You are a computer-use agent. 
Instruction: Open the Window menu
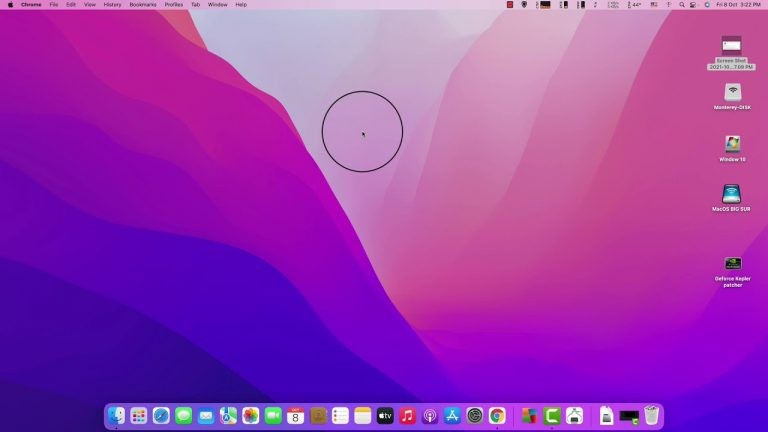click(217, 4)
